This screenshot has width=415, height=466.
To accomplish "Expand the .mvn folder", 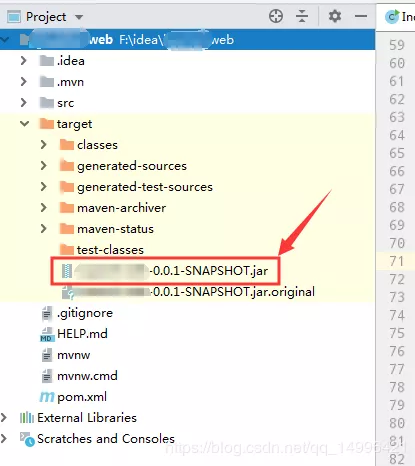I will click(x=23, y=82).
